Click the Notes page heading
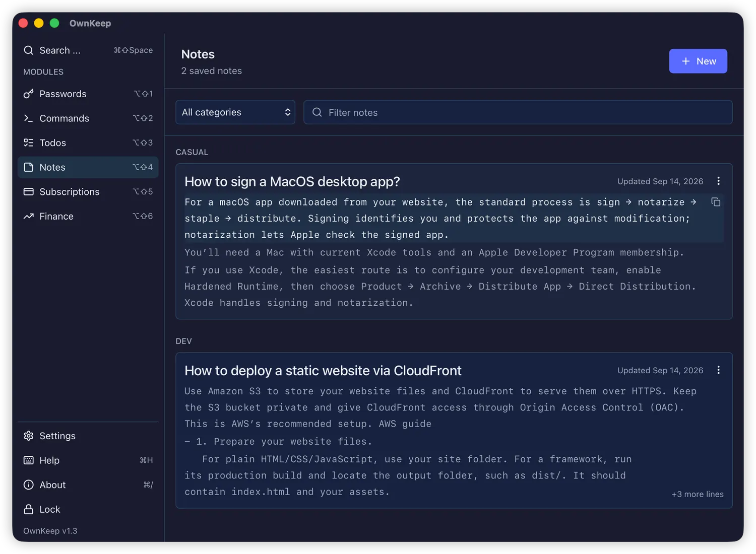Image resolution: width=756 pixels, height=554 pixels. 198,54
